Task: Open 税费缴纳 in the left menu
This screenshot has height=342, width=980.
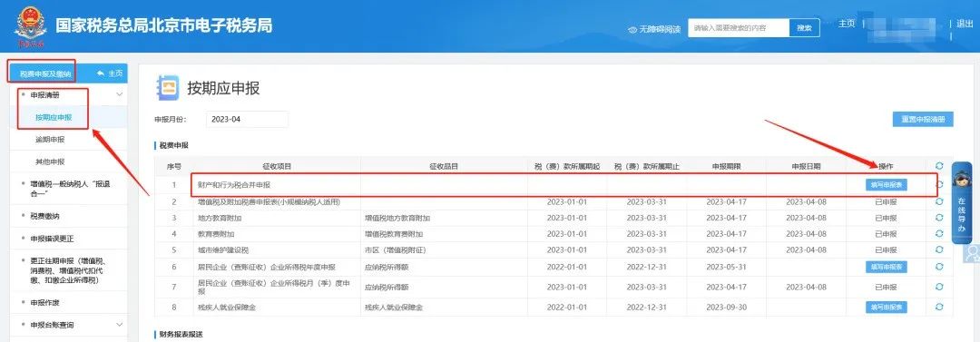Action: [x=45, y=216]
